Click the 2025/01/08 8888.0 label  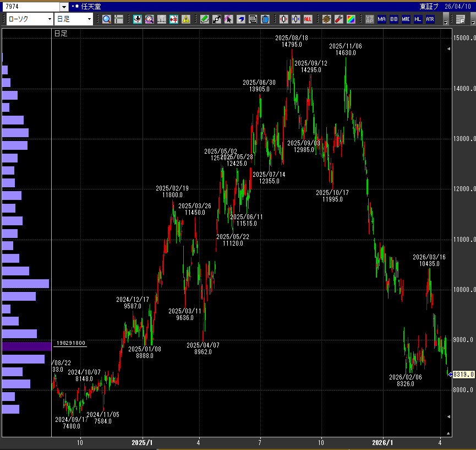coord(145,353)
